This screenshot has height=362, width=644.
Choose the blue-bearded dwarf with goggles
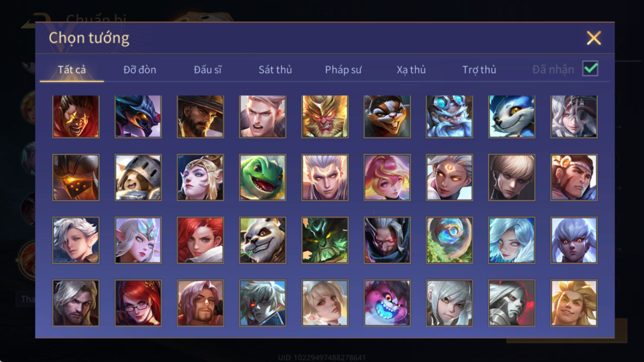point(449,116)
